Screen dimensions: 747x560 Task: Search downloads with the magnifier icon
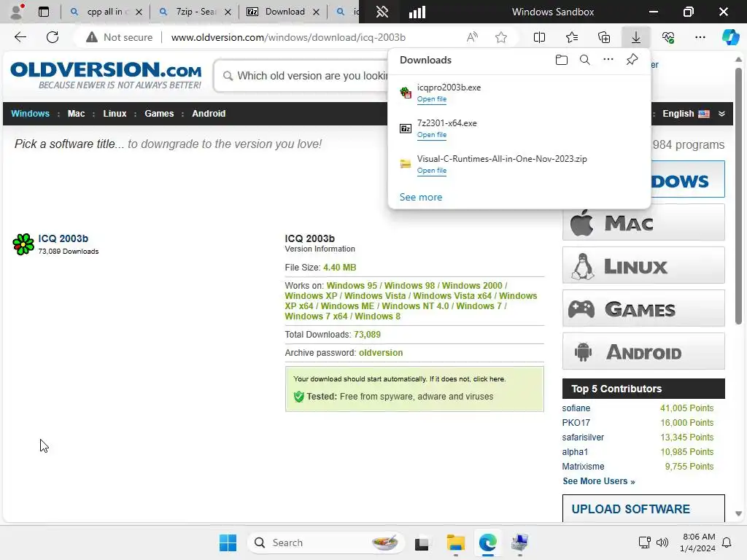point(585,60)
